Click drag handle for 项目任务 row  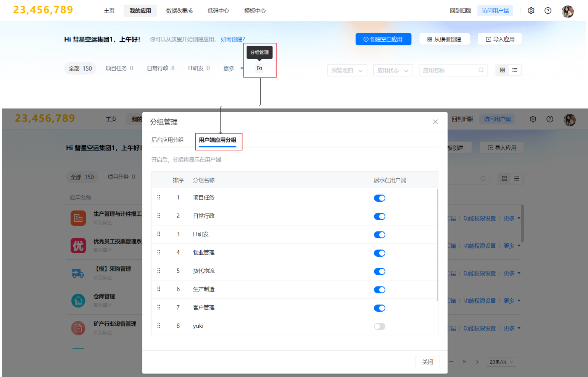click(159, 197)
